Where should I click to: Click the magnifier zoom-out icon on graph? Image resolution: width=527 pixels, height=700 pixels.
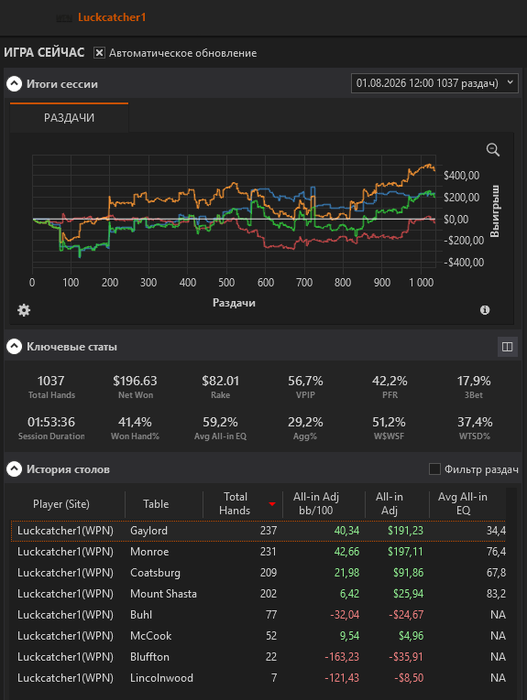[x=493, y=150]
